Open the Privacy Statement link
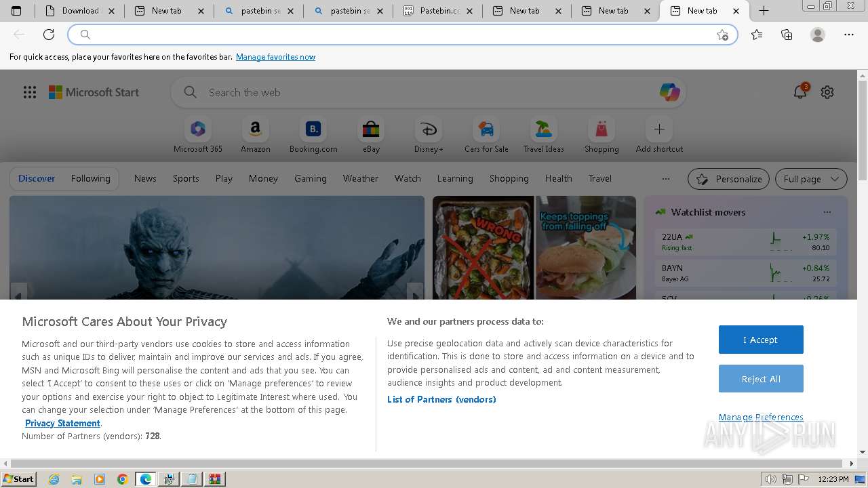 click(x=62, y=423)
